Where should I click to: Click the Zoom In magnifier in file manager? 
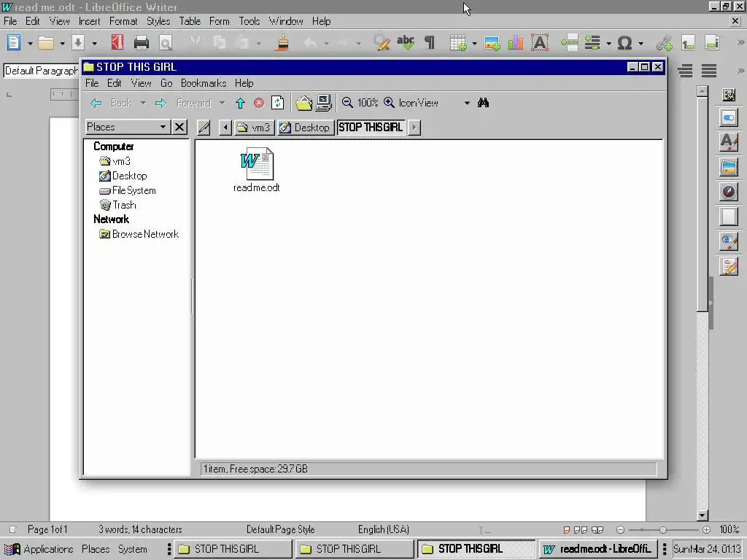point(390,103)
